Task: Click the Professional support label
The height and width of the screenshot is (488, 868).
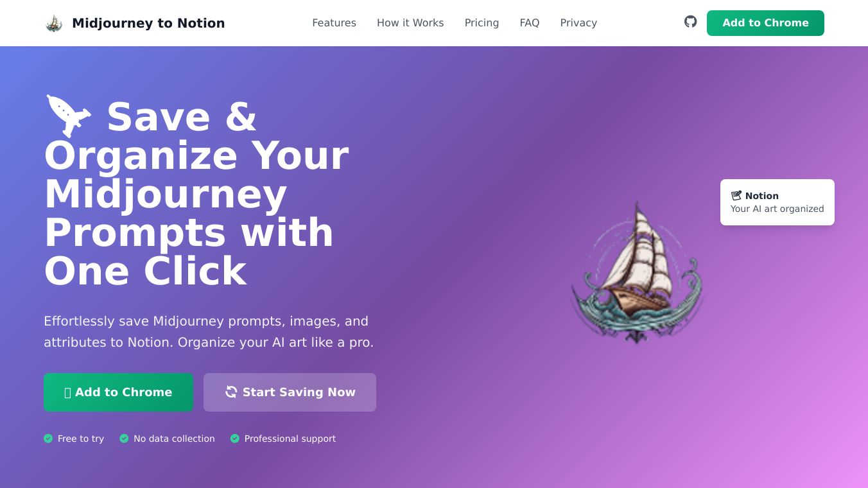Action: pyautogui.click(x=290, y=439)
